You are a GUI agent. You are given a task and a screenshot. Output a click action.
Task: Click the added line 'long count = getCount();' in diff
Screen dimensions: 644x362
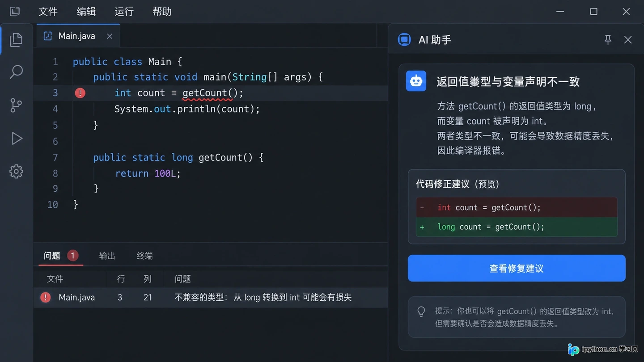(x=517, y=227)
